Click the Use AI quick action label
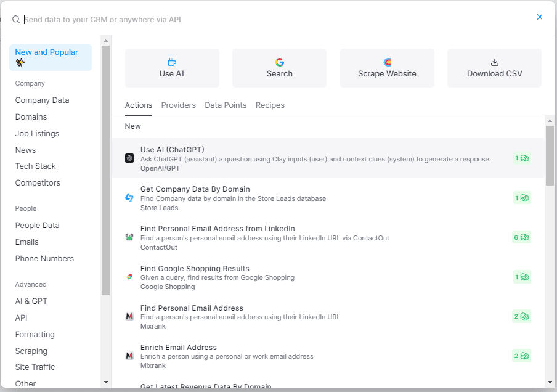Viewport: 557px width, 392px height. (172, 73)
